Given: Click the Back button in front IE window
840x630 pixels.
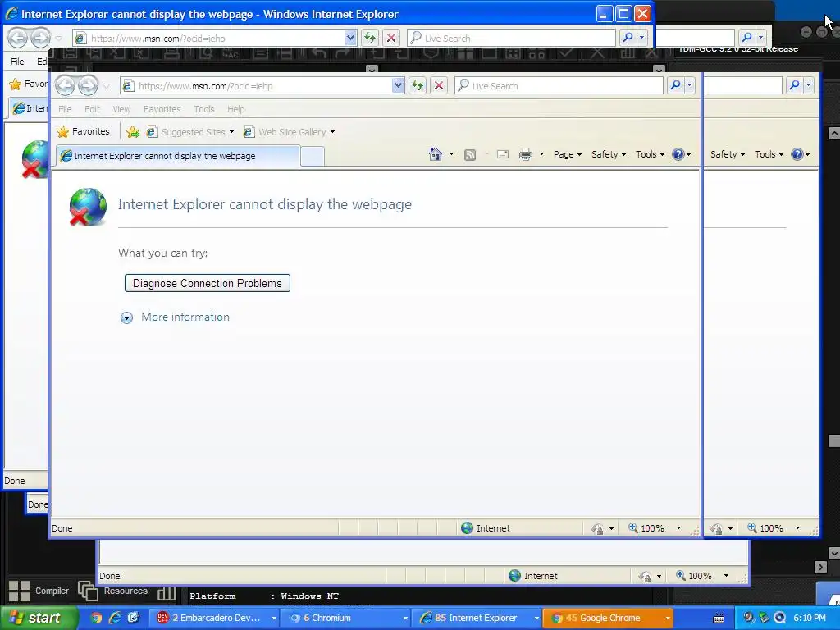Looking at the screenshot, I should (x=66, y=85).
